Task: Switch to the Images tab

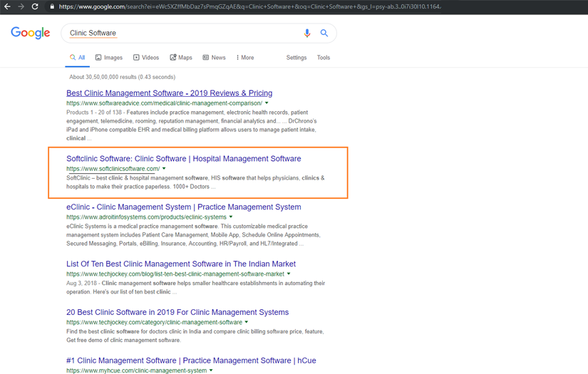Action: (x=109, y=57)
